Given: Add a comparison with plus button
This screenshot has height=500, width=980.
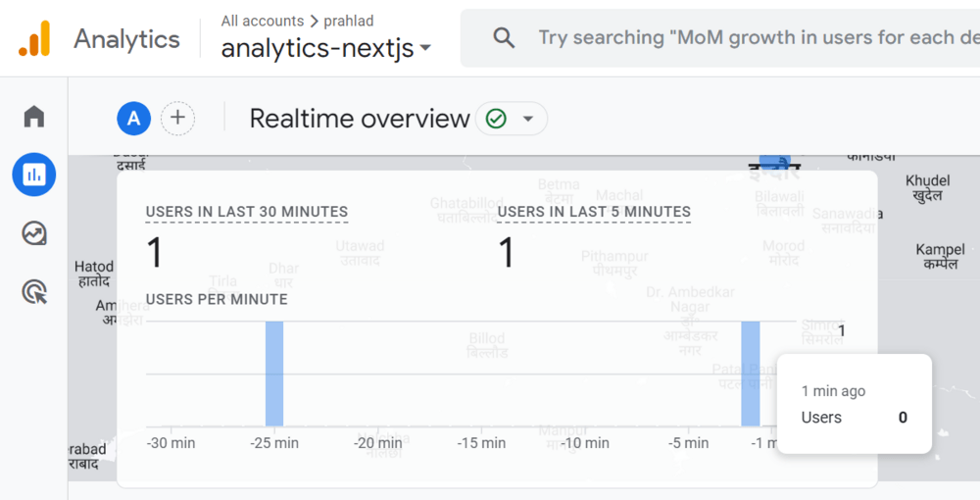Looking at the screenshot, I should click(x=177, y=120).
